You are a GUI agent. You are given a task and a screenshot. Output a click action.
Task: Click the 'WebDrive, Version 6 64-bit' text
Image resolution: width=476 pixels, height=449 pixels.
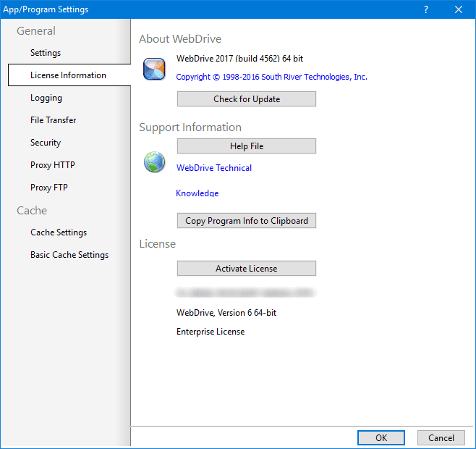click(x=226, y=313)
